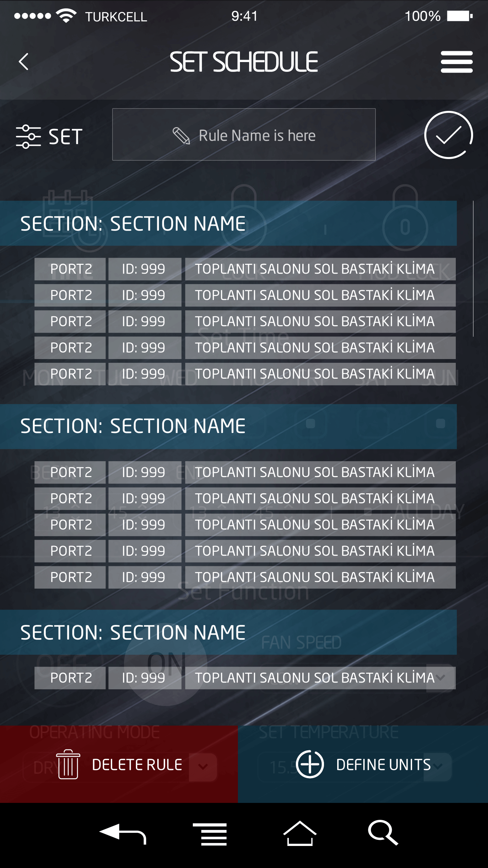Click DEFINE UNITS button

[363, 764]
